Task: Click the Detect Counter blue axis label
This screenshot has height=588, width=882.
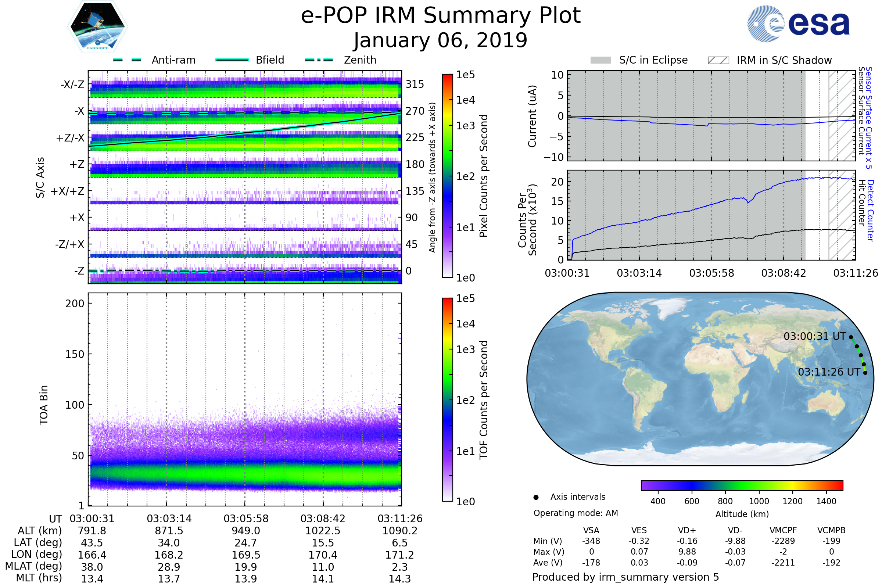Action: coord(870,210)
